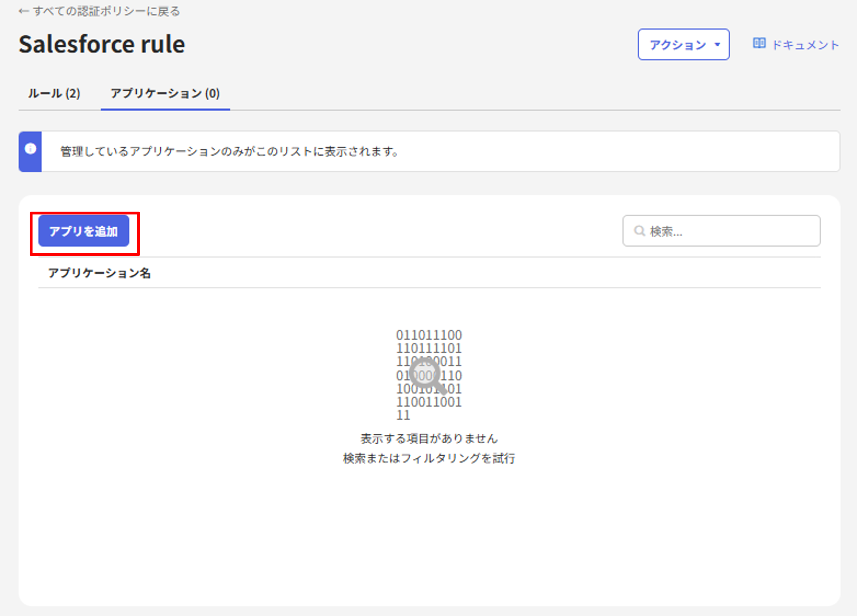This screenshot has height=616, width=857.
Task: Sort by the アプリケーション名 column header
Action: [x=99, y=273]
